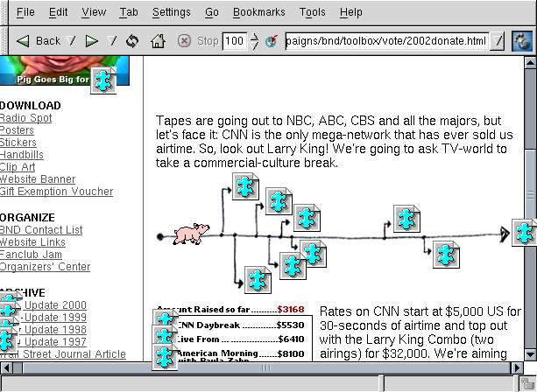Open the Update 1999 archive link
537x392 pixels.
tap(55, 318)
